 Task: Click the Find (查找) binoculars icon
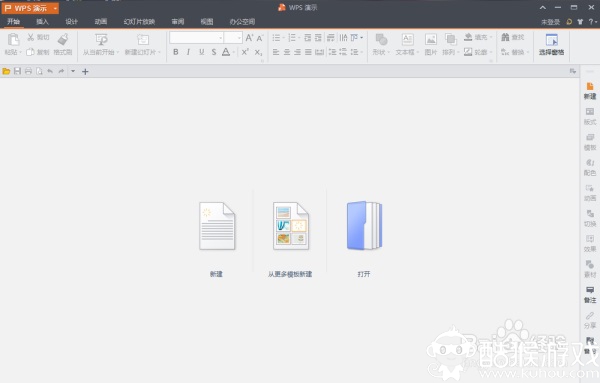(x=505, y=37)
